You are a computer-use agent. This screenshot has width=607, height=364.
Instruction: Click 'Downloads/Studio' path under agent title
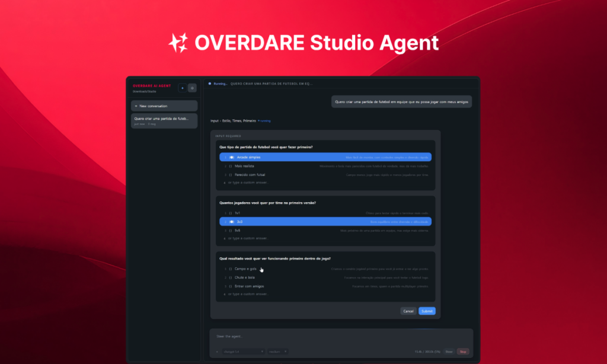click(x=145, y=91)
